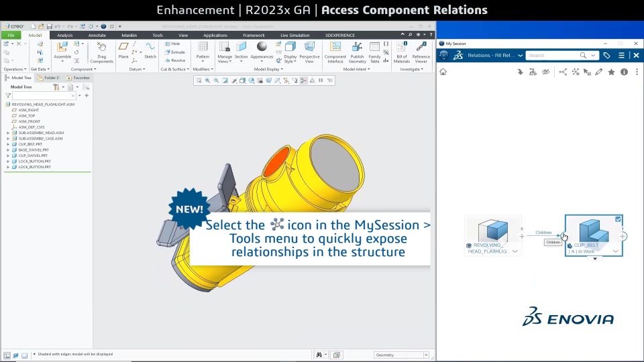644x362 pixels.
Task: Expand SUB-ASSEMBLY_HEAD.ASM in model tree
Action: [x=8, y=133]
